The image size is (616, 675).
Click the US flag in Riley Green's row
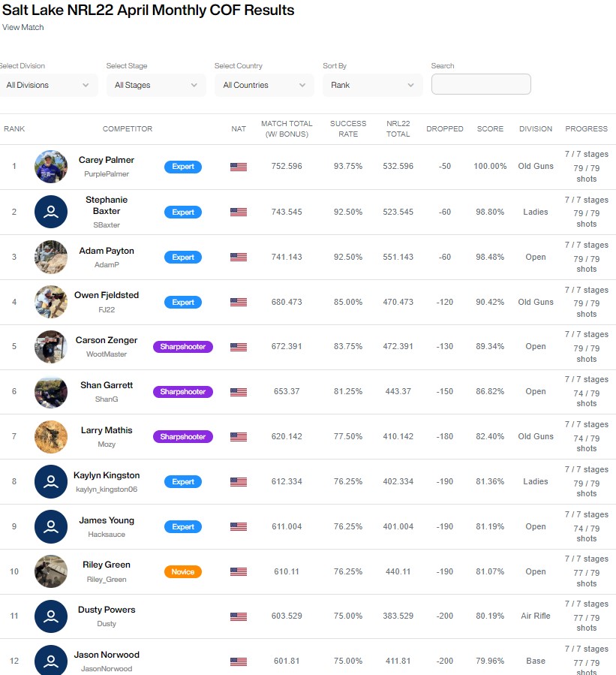(x=239, y=571)
